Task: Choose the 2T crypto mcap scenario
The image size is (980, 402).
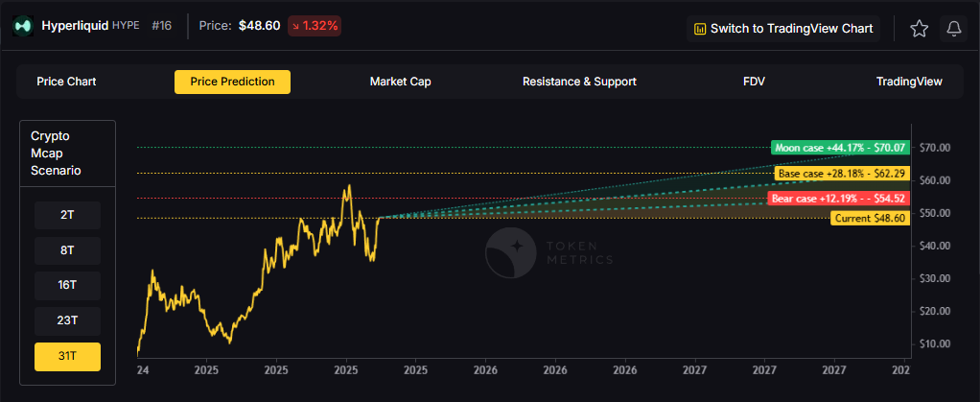Action: 67,215
